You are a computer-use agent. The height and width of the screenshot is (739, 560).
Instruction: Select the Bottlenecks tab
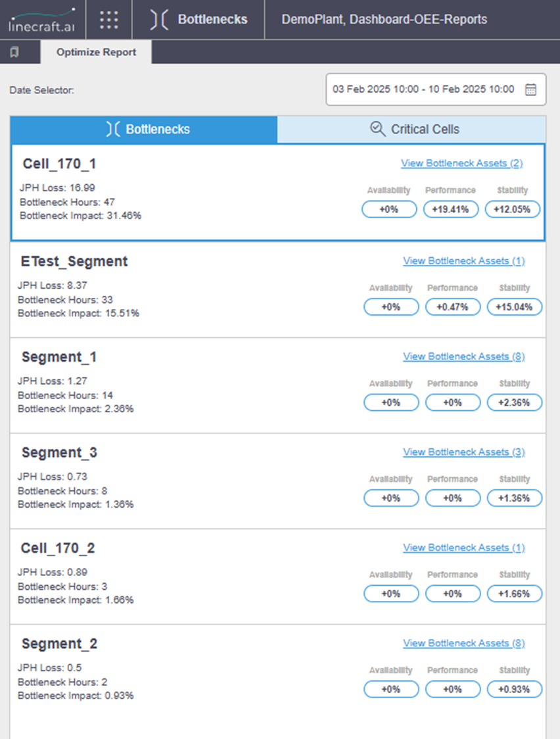coord(144,129)
